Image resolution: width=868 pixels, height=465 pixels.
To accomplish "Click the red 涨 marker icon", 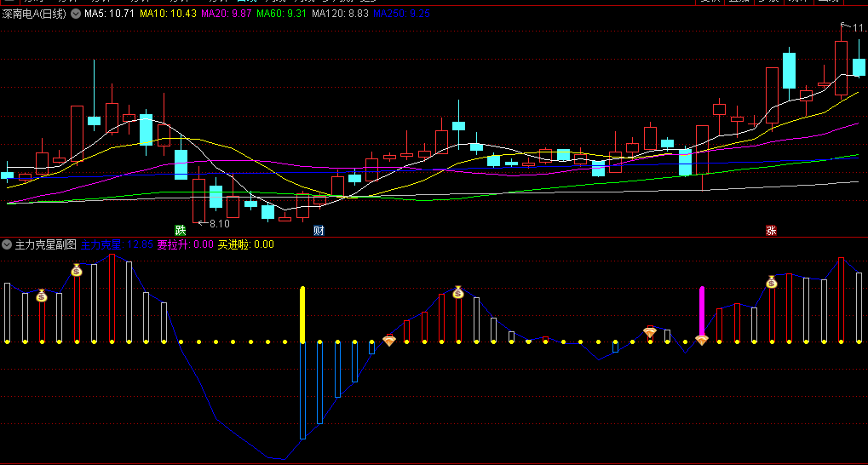I will [771, 230].
